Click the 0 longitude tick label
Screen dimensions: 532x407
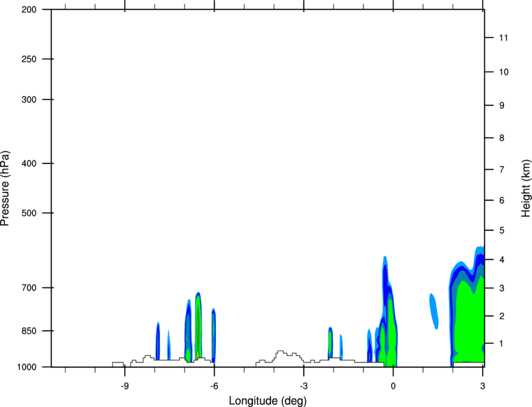(393, 386)
